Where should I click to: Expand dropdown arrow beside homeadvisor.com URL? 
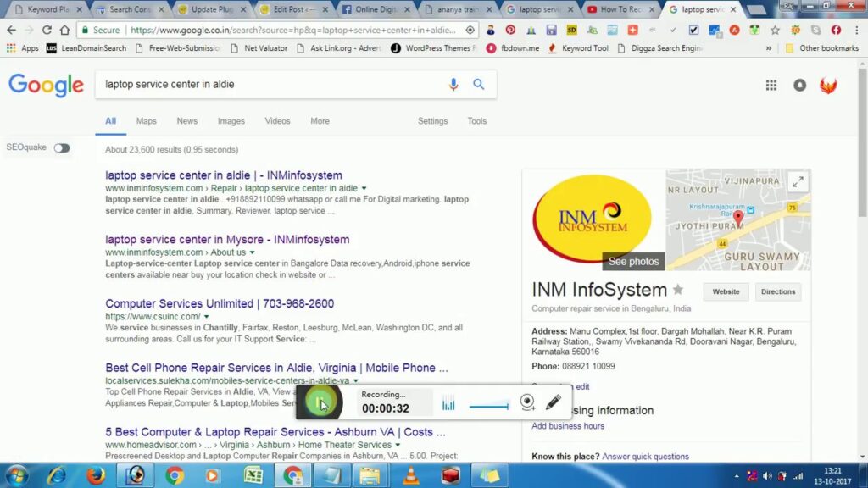pos(398,445)
